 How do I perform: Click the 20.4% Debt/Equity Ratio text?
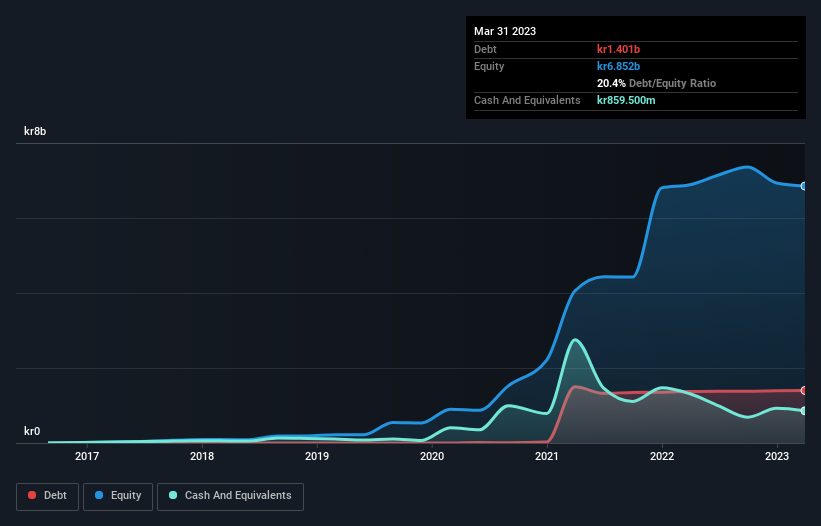[656, 83]
